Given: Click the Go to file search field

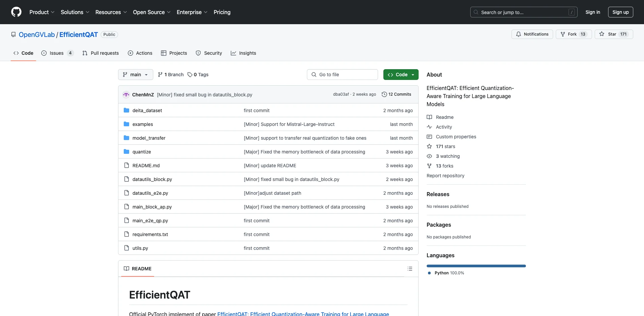Looking at the screenshot, I should click(342, 75).
